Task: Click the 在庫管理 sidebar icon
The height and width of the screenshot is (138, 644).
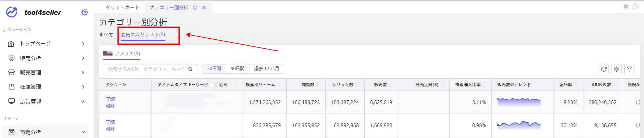Action: click(11, 87)
